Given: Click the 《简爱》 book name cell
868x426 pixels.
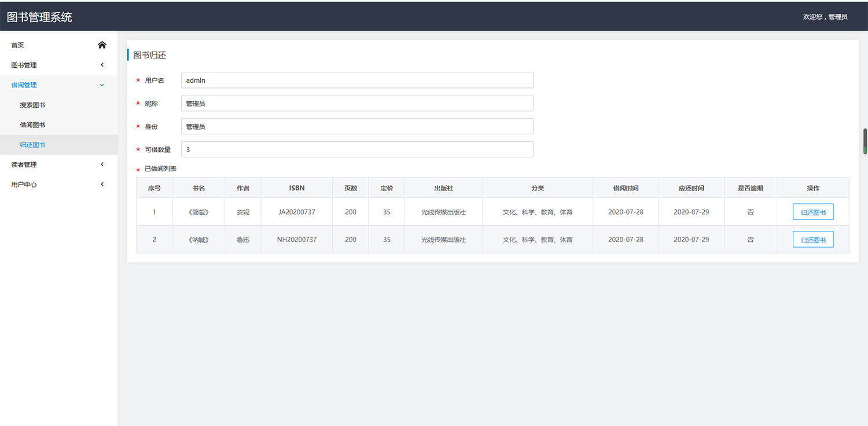Looking at the screenshot, I should point(198,212).
